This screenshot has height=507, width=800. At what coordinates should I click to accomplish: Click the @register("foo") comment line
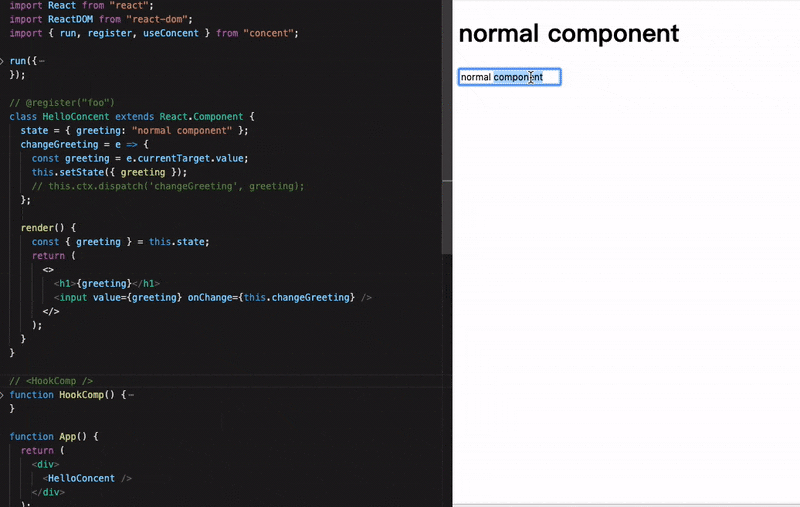pos(62,103)
